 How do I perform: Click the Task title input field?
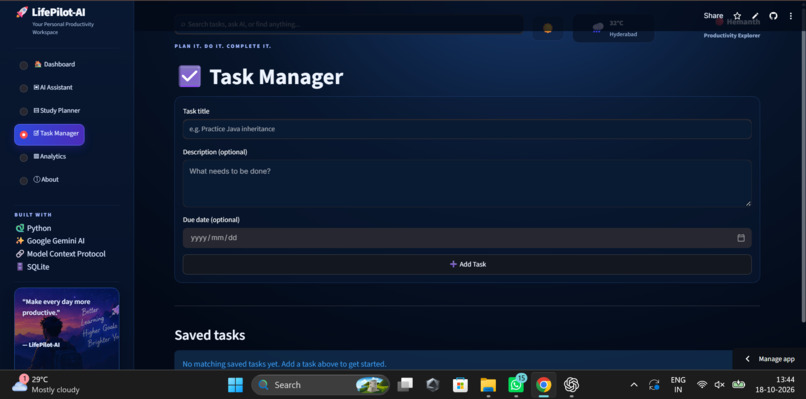pos(467,129)
